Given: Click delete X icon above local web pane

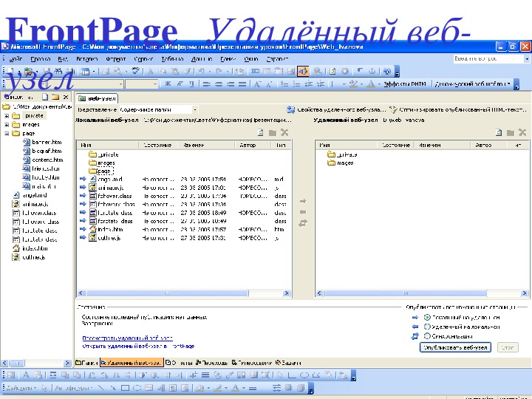Looking at the screenshot, I should [284, 133].
